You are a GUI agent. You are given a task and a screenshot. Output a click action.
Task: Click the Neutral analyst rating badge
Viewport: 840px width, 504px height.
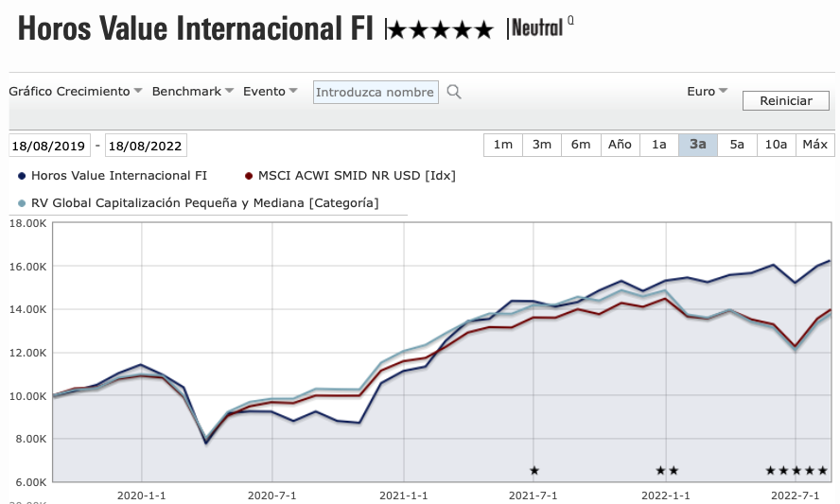pos(538,28)
